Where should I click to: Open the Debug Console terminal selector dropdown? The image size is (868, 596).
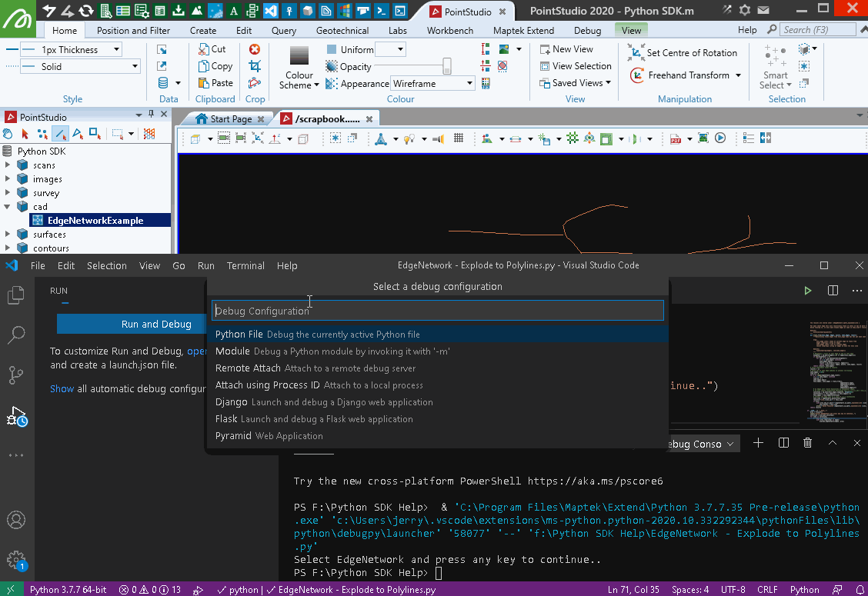pyautogui.click(x=703, y=444)
